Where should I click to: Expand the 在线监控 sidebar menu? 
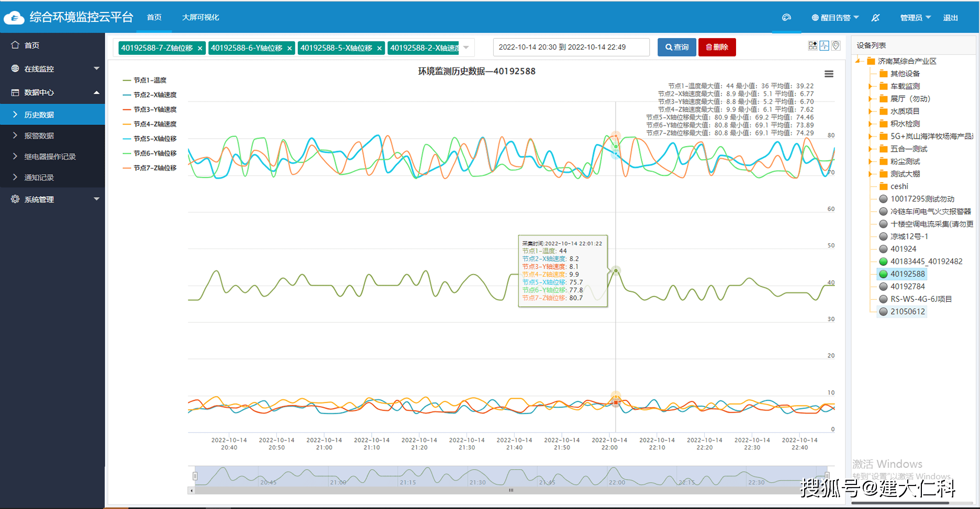tap(96, 69)
